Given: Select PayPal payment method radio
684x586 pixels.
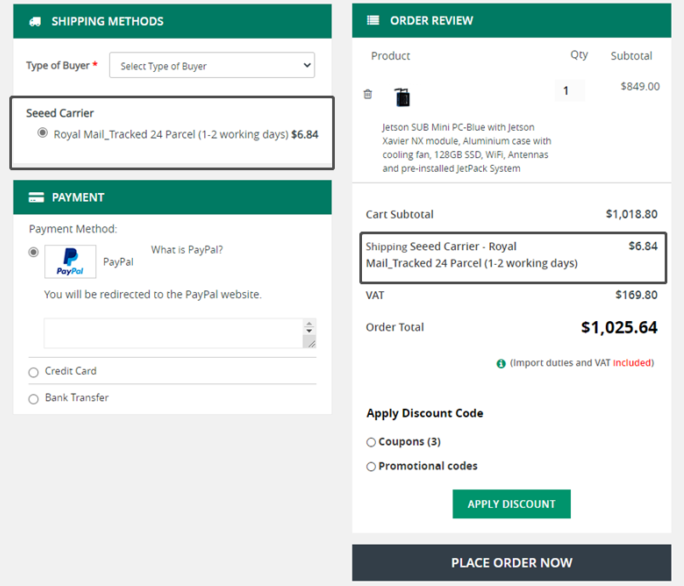Looking at the screenshot, I should point(34,252).
